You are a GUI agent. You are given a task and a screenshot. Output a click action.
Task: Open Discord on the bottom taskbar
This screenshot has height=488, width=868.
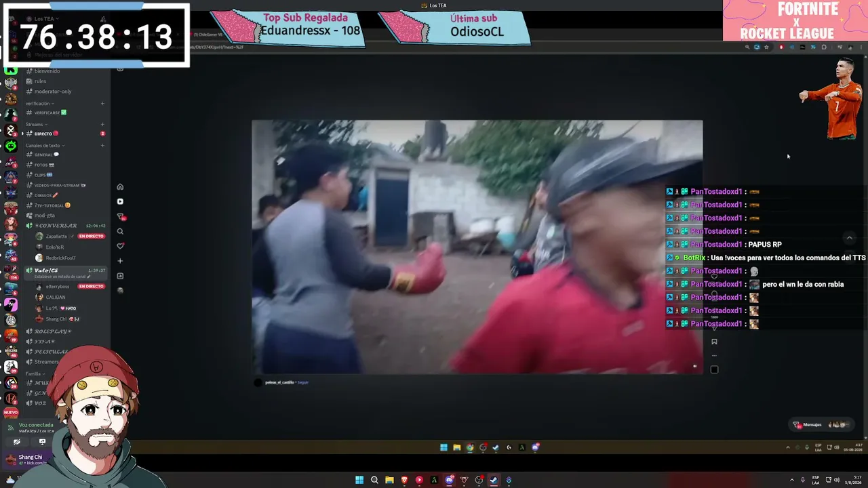[449, 481]
